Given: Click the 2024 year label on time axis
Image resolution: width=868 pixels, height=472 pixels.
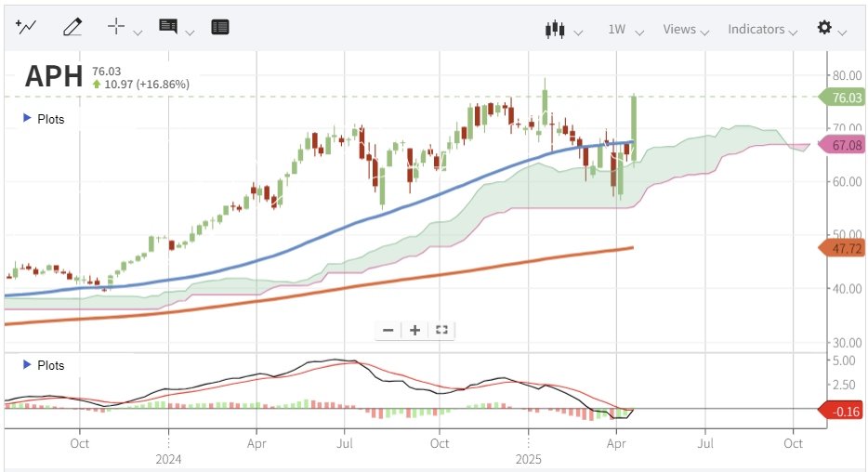Looking at the screenshot, I should 168,459.
